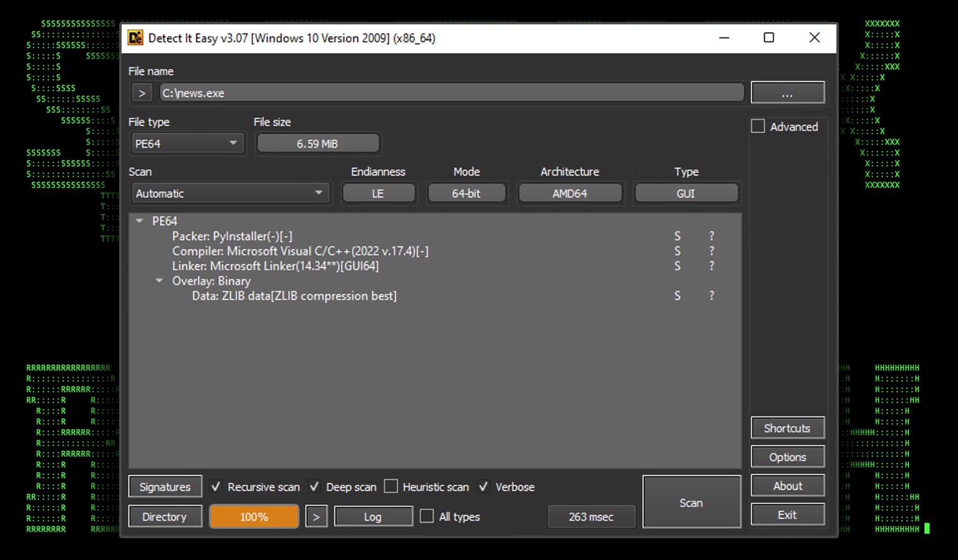This screenshot has width=958, height=560.
Task: Click the arrow button beside the file name
Action: coord(142,93)
